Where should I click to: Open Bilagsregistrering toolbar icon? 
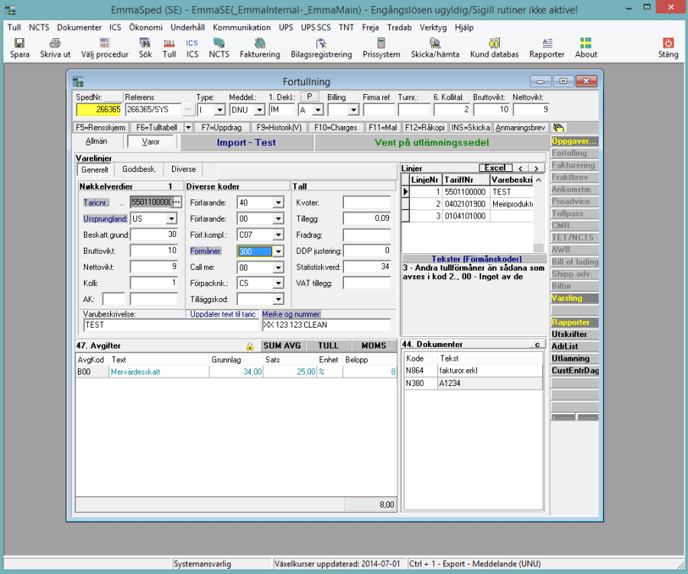[321, 43]
